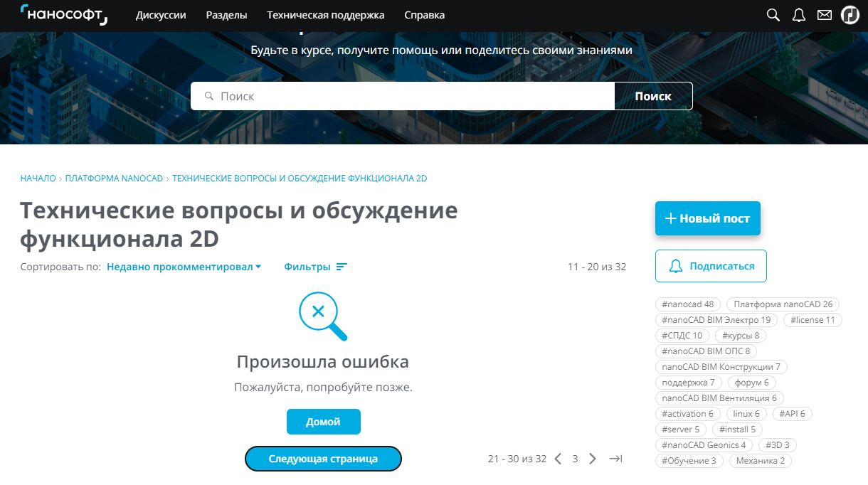Click Следующая страница button
The height and width of the screenshot is (485, 868).
click(323, 459)
